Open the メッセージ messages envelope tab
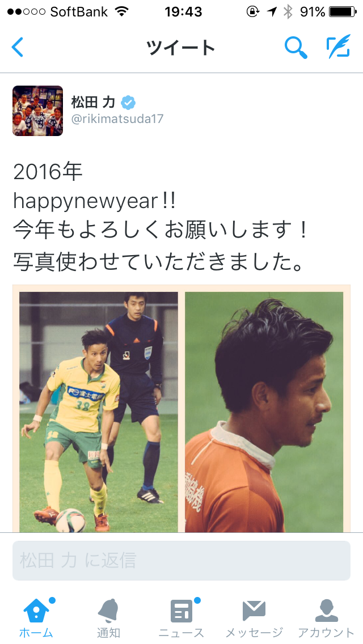This screenshot has height=644, width=363. 254,617
